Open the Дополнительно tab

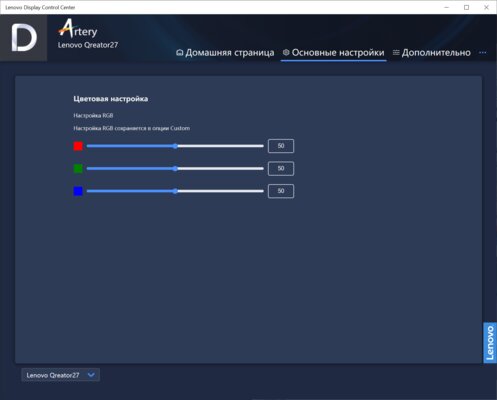[x=432, y=53]
